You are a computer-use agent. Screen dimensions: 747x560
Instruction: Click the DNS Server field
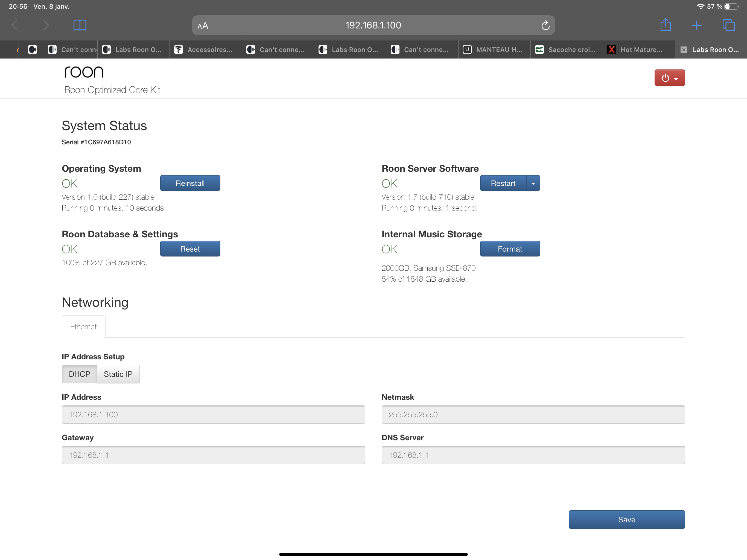coord(533,455)
